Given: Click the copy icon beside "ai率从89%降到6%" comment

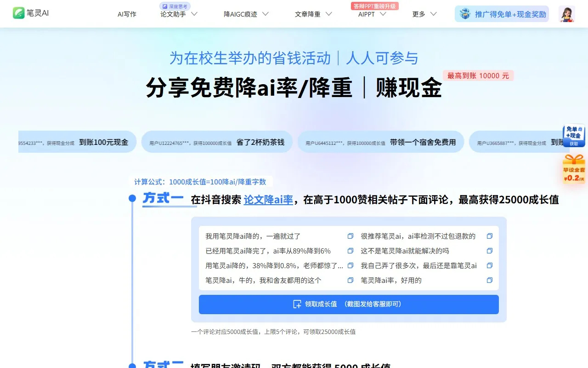Looking at the screenshot, I should click(x=350, y=250).
